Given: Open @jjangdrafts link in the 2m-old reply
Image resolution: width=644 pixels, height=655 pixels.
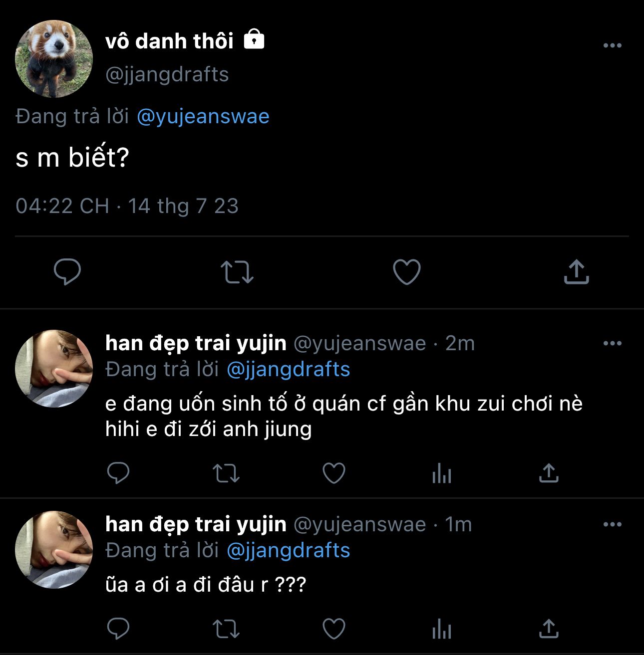Looking at the screenshot, I should point(288,370).
